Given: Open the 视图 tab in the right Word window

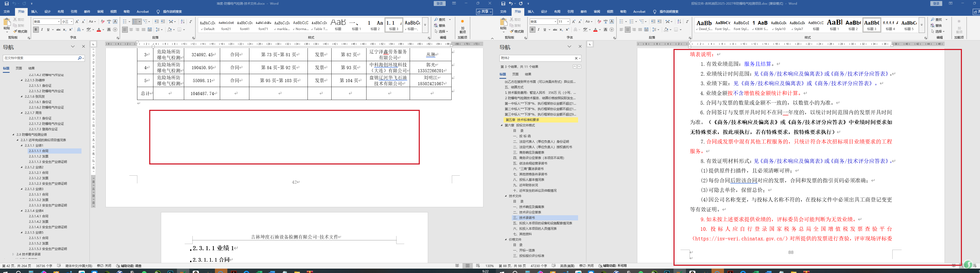Looking at the screenshot, I should tap(610, 12).
